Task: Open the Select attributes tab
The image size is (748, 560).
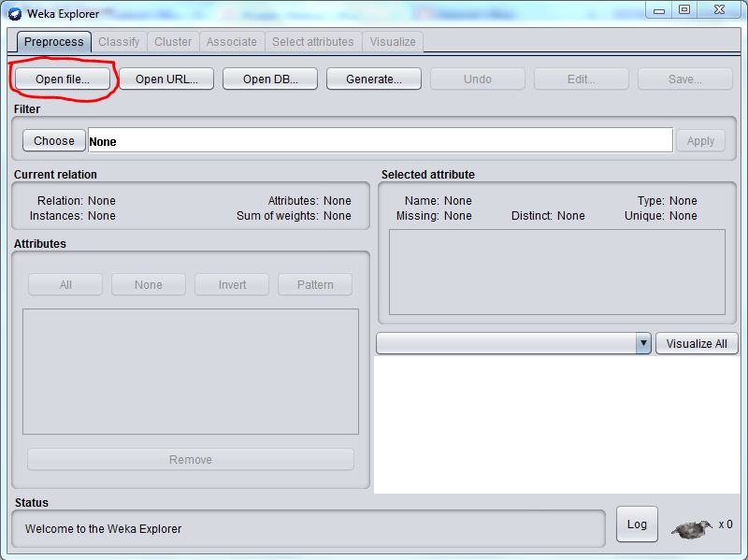Action: pos(313,41)
